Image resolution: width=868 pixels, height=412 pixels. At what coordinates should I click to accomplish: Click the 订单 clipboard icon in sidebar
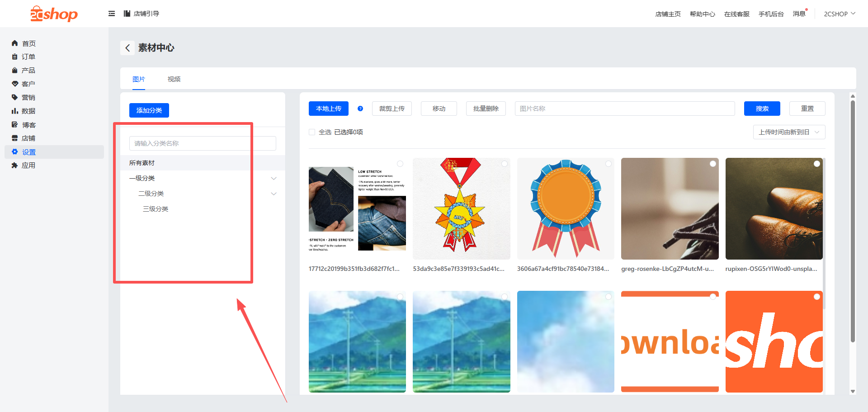[14, 57]
